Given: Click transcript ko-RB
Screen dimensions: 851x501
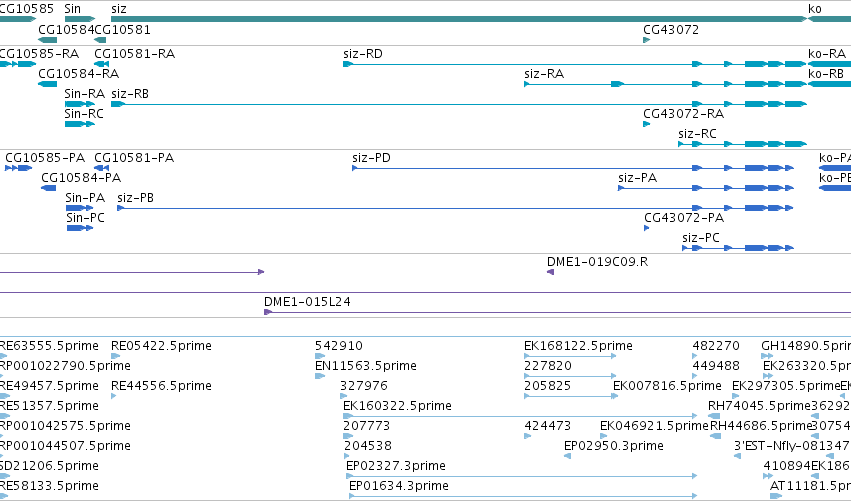Looking at the screenshot, I should coord(826,74).
